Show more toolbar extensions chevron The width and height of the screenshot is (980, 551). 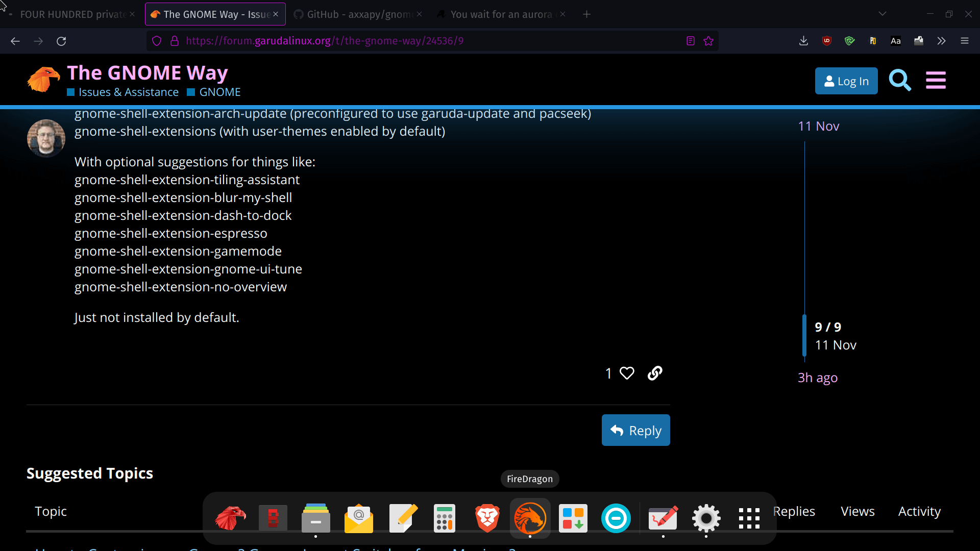coord(942,41)
